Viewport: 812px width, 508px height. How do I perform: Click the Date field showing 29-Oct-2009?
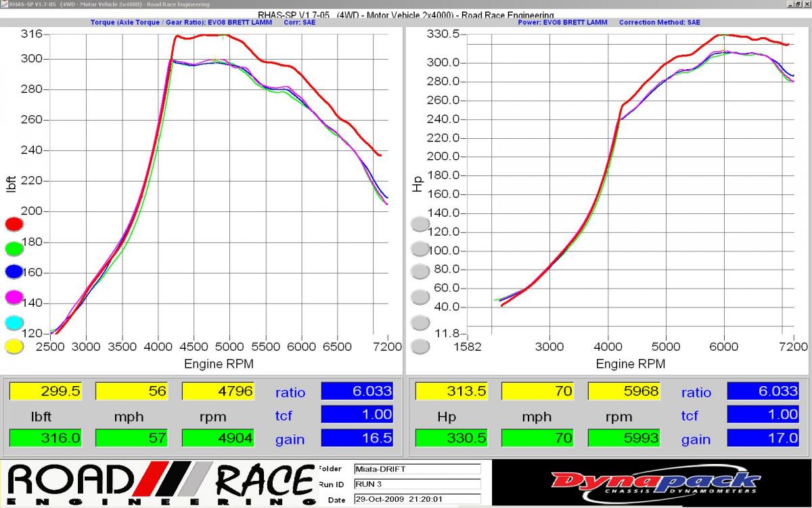pos(417,499)
